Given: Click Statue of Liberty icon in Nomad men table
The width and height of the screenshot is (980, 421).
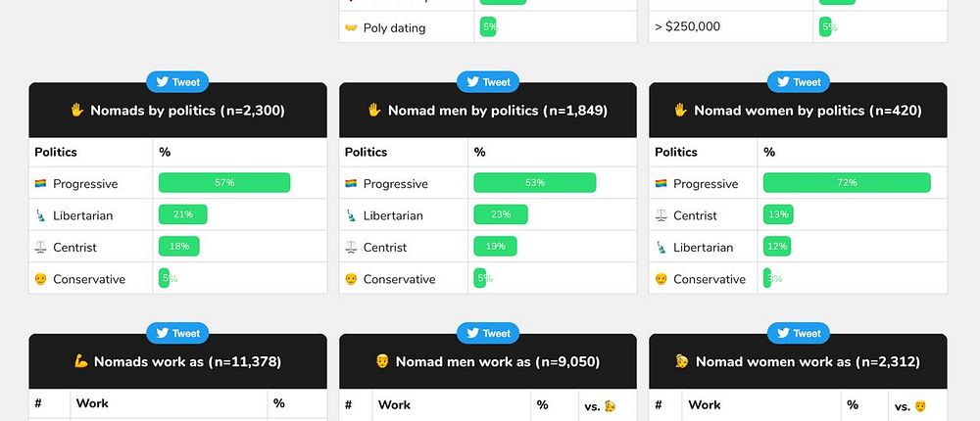Looking at the screenshot, I should [351, 215].
